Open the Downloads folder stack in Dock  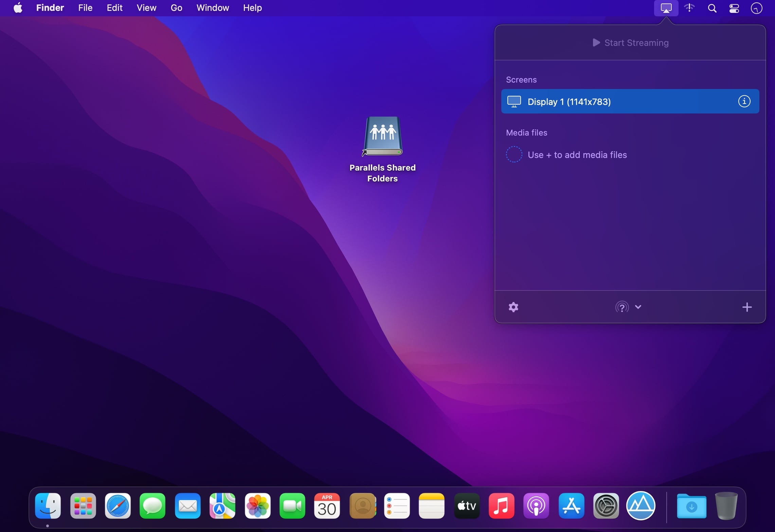click(x=691, y=506)
